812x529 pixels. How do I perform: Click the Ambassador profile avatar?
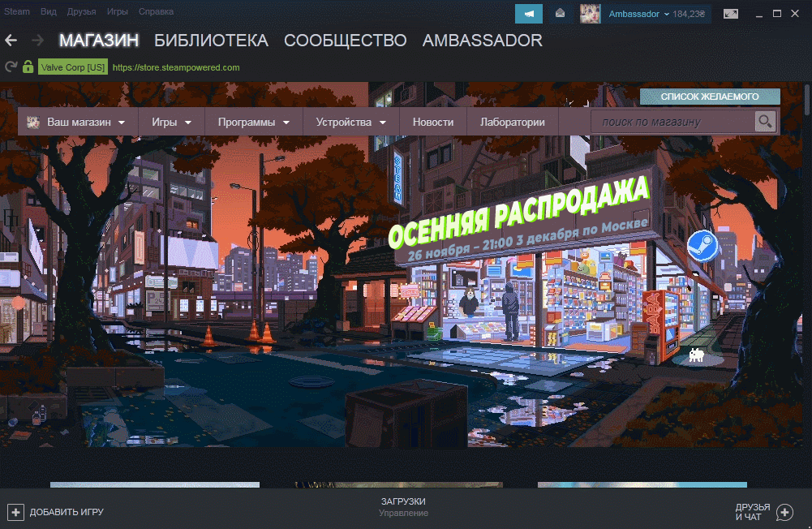click(590, 14)
